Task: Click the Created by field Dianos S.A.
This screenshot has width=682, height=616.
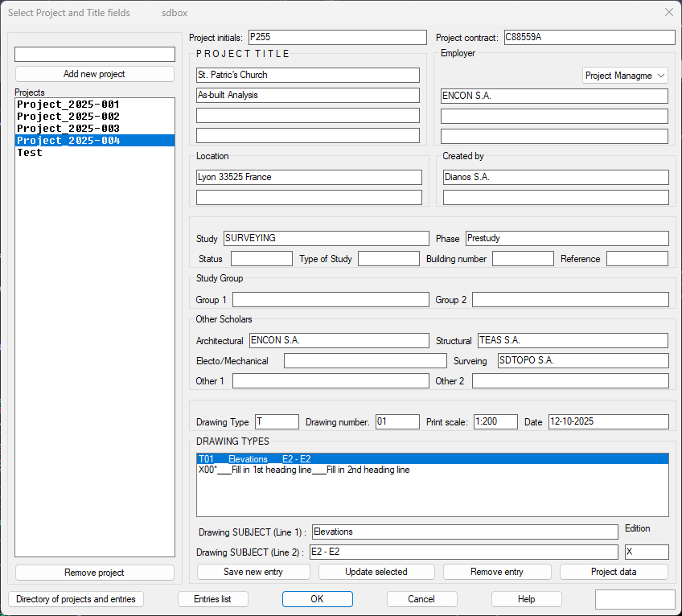Action: click(x=556, y=177)
